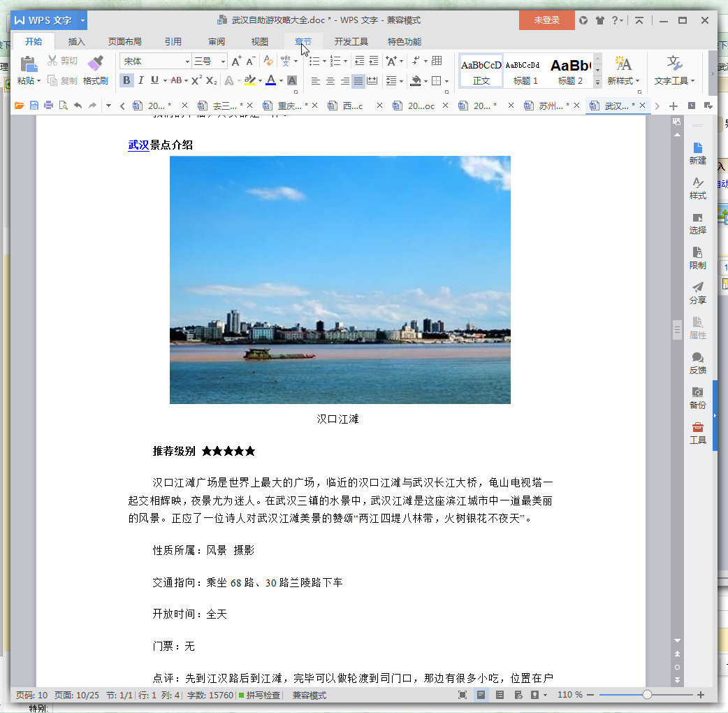Undo the last action
728x713 pixels.
(x=78, y=106)
